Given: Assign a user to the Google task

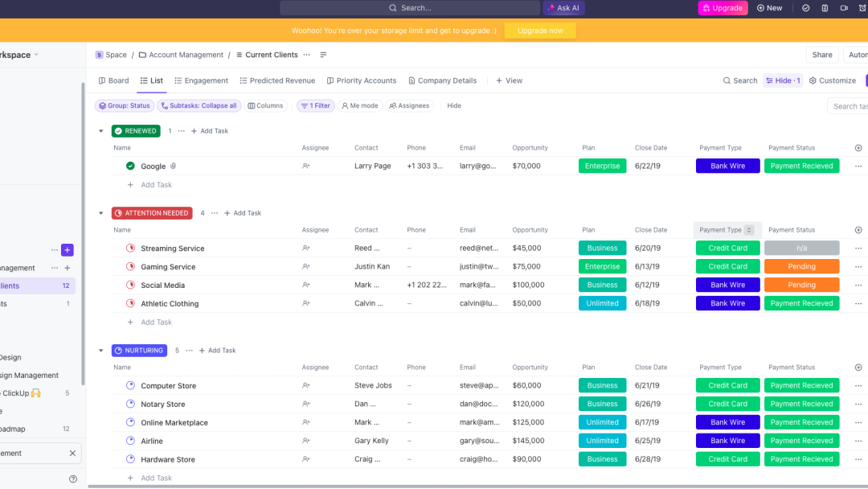Looking at the screenshot, I should point(306,166).
